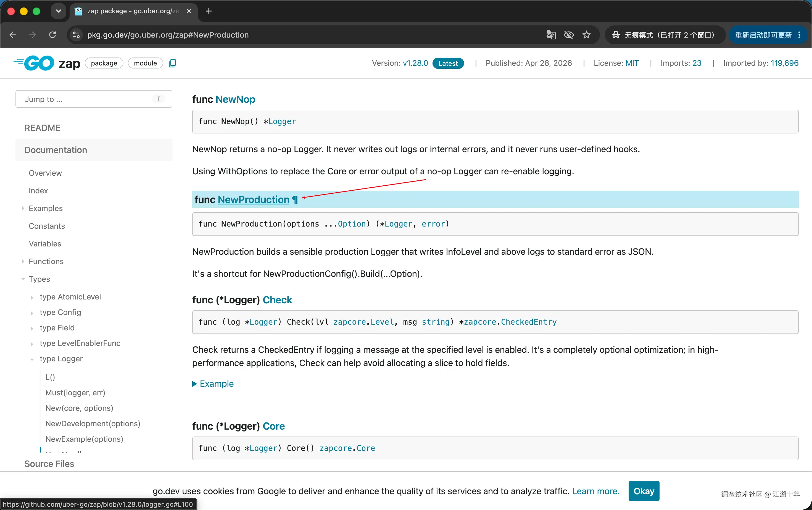Click the translate page icon in address bar
812x510 pixels.
551,35
